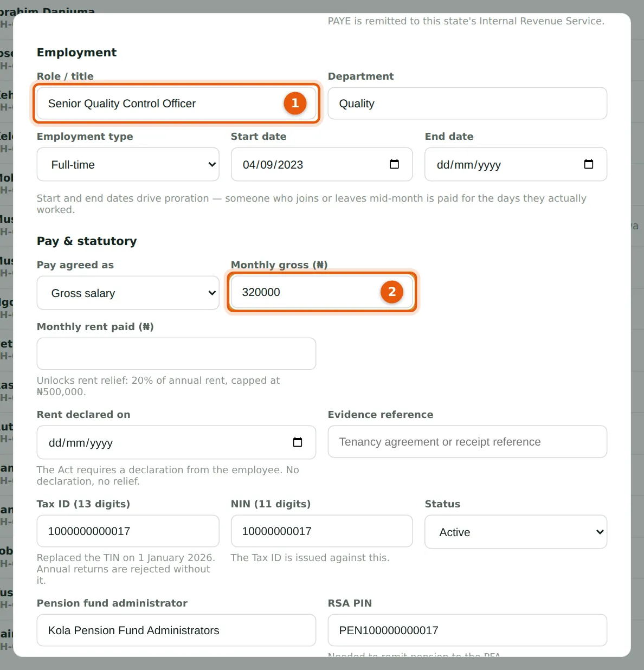This screenshot has width=644, height=670.
Task: Click the orange step 1 badge
Action: coord(295,103)
